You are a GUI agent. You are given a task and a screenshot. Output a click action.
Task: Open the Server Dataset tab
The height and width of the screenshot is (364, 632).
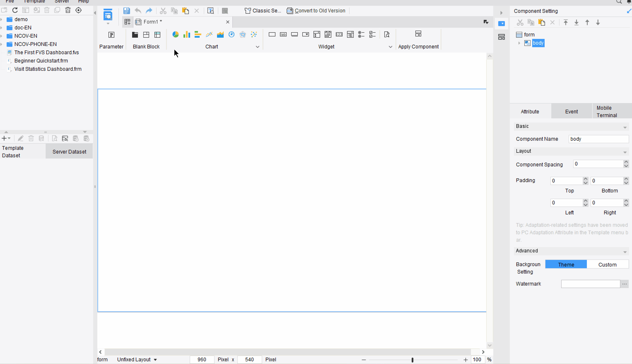click(69, 151)
